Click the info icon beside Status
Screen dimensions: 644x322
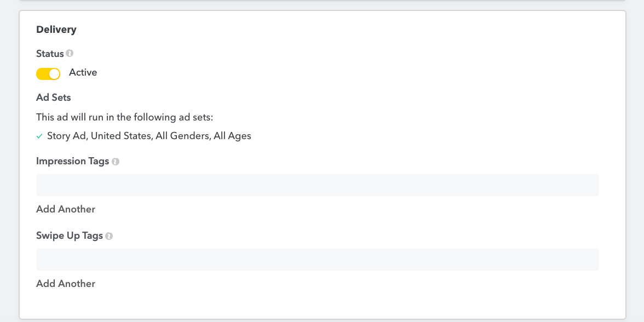click(x=70, y=54)
